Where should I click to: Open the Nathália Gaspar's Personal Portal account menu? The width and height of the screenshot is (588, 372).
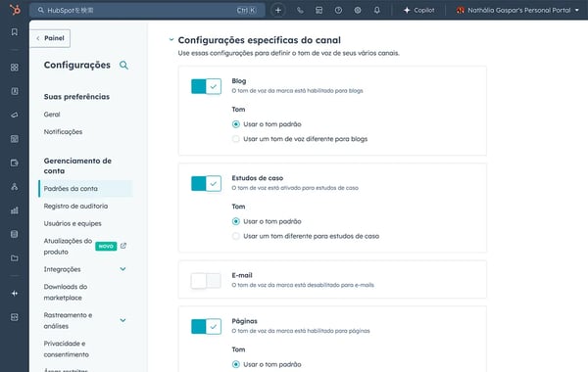[x=517, y=11]
